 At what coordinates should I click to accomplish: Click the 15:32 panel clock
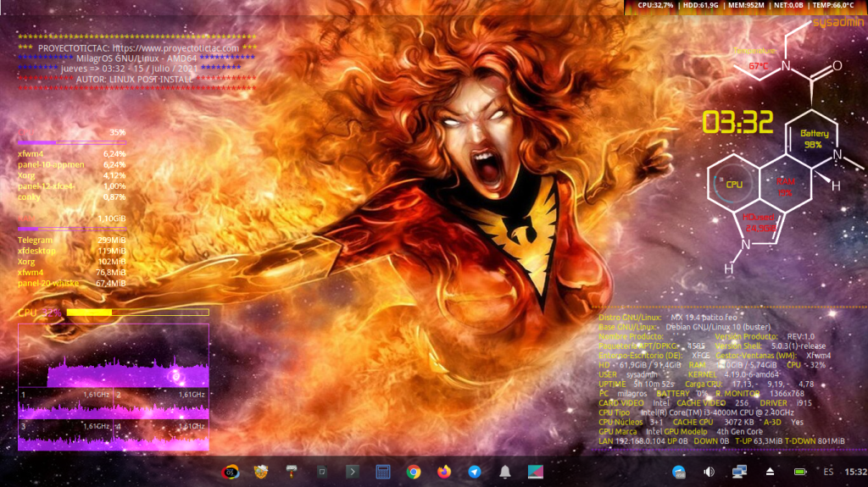tap(855, 472)
